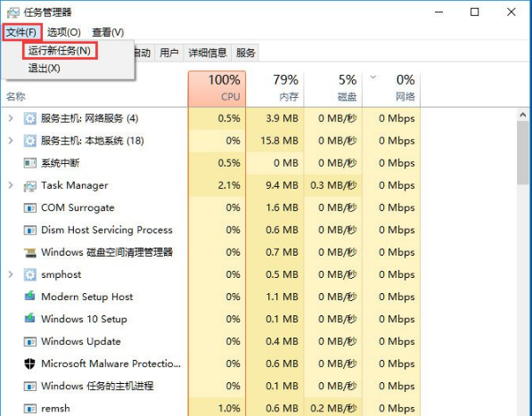Click the Task Manager title bar icon
Viewport: 532px width, 416px height.
[x=12, y=12]
